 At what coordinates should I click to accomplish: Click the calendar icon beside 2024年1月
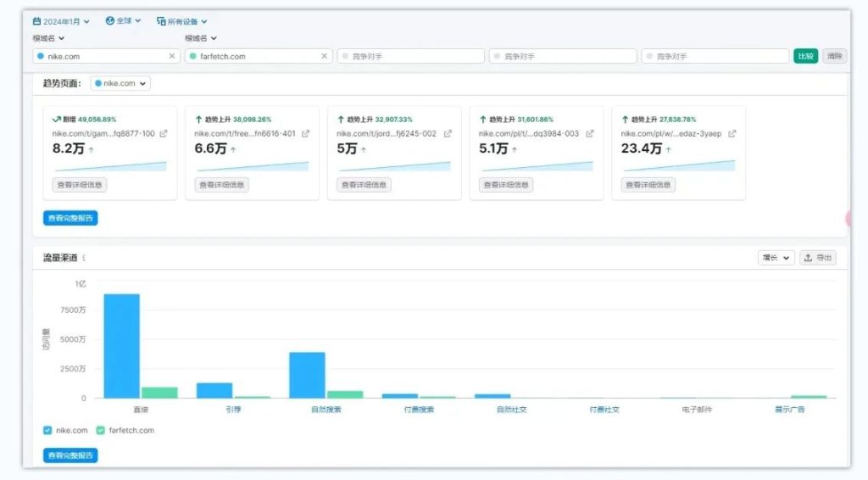pos(36,21)
